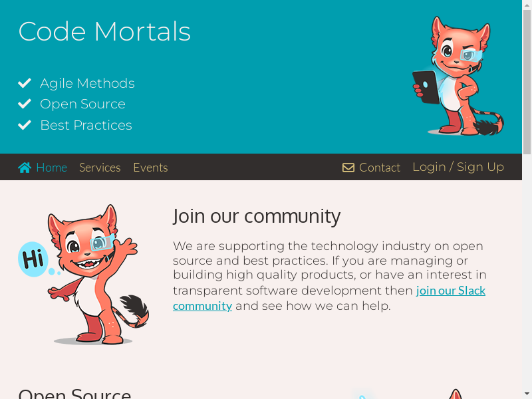Click the Code Mortals site title

[x=104, y=31]
